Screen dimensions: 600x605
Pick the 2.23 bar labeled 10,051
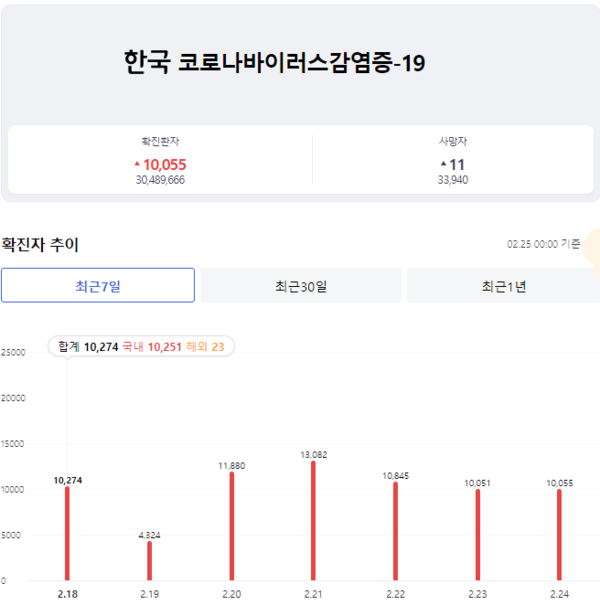point(478,535)
